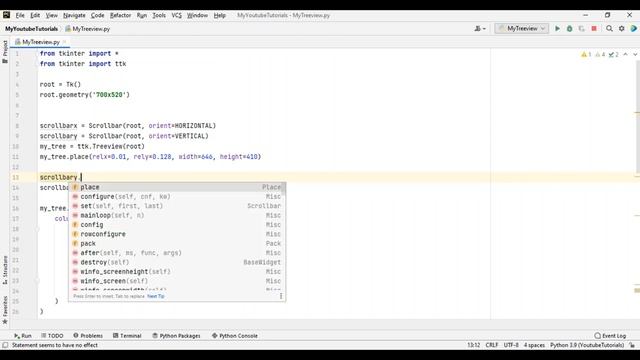Run the MyTreeview configuration
Image resolution: width=640 pixels, height=360 pixels.
tap(557, 29)
